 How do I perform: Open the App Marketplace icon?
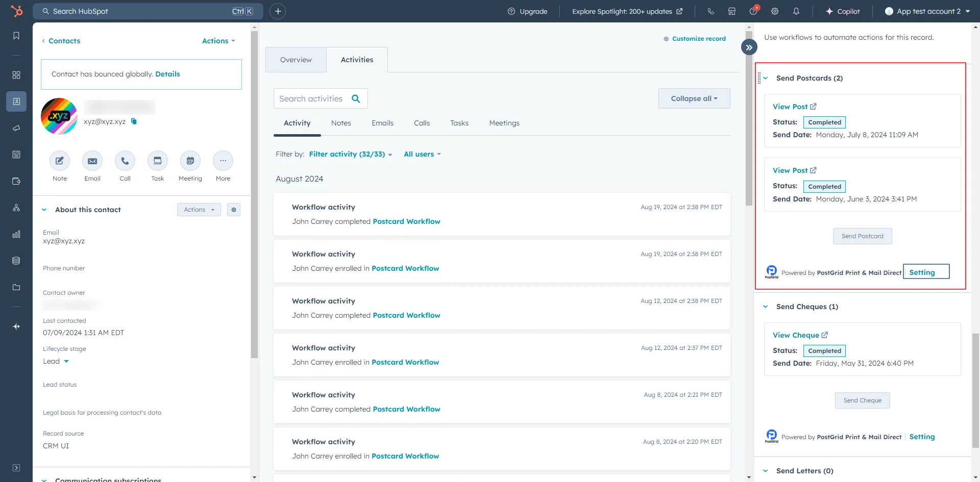tap(731, 11)
